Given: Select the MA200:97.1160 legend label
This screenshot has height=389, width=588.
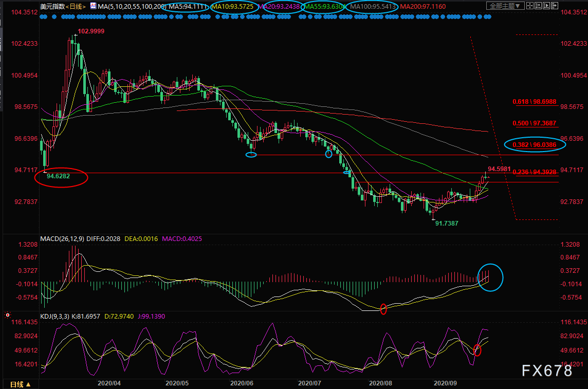Looking at the screenshot, I should (423, 6).
